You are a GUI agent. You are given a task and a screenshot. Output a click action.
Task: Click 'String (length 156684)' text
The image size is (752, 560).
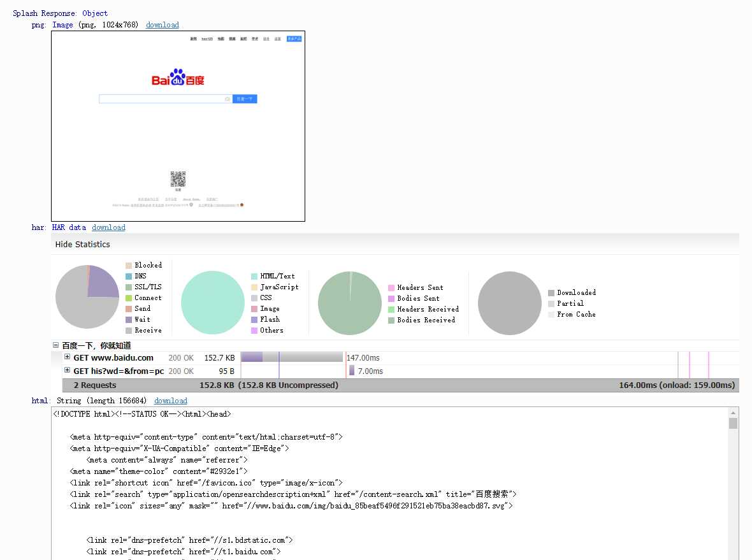click(x=102, y=401)
